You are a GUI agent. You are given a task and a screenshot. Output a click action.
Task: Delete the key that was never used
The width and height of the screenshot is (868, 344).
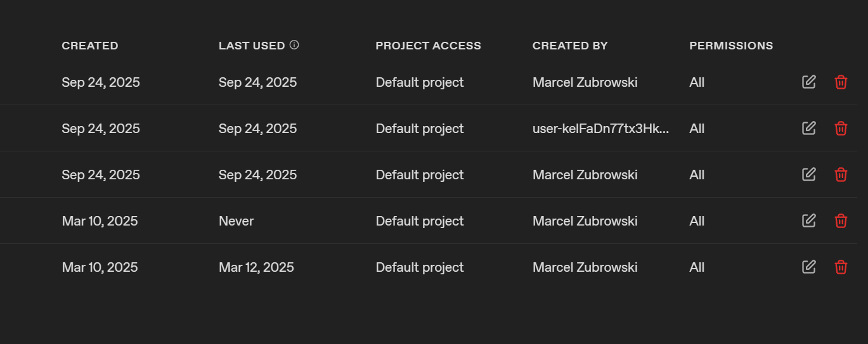(x=841, y=220)
